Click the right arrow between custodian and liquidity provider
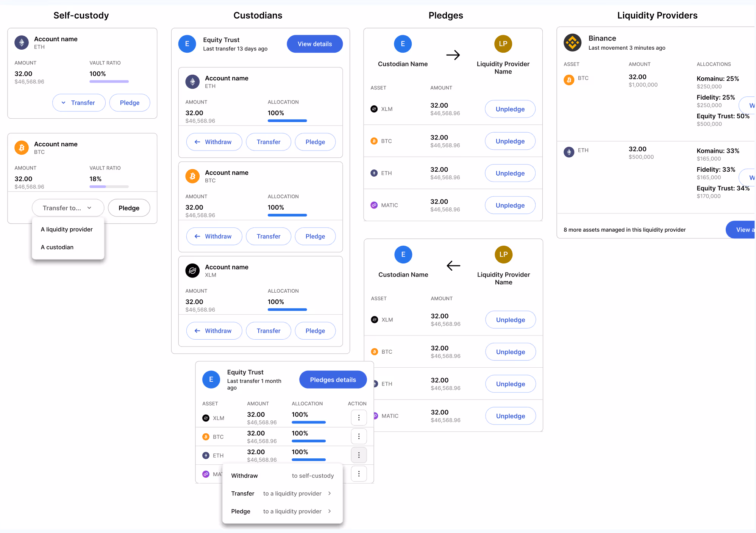Viewport: 756px width, 533px height. (453, 55)
